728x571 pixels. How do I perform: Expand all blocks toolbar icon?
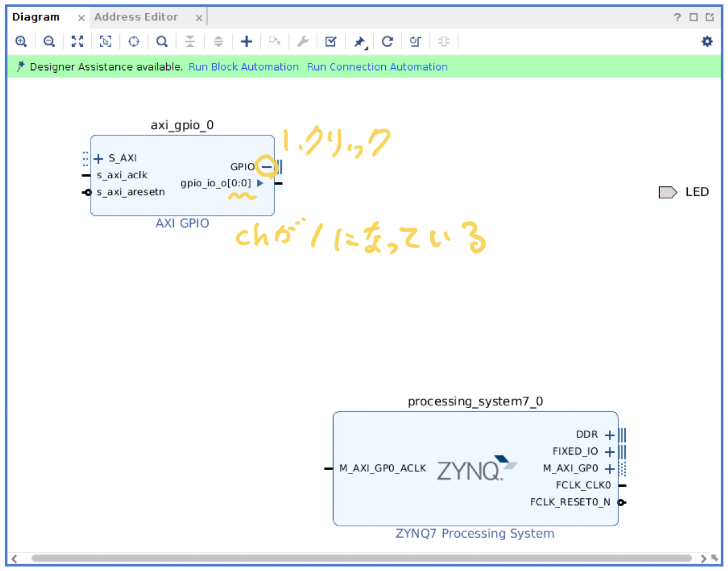click(x=218, y=41)
